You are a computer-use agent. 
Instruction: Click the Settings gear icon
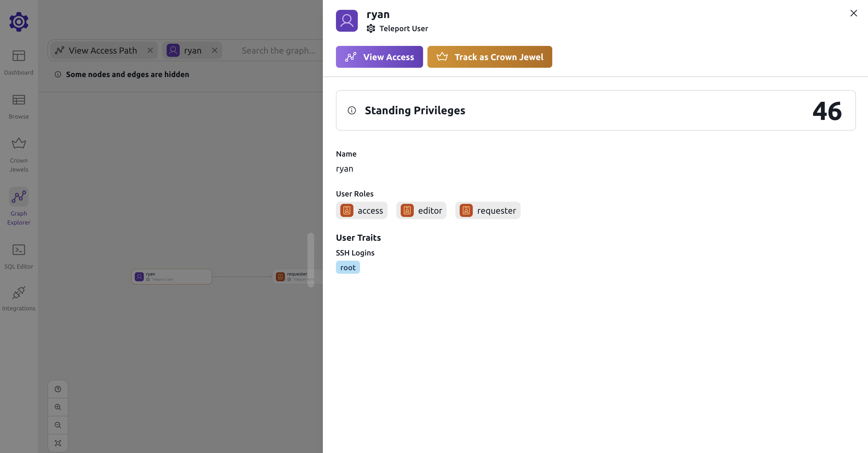click(18, 21)
